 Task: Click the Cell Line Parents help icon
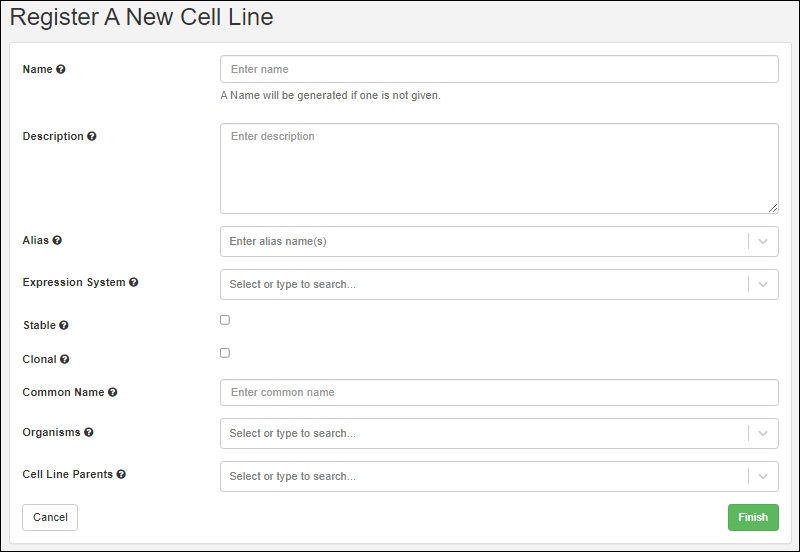click(121, 475)
